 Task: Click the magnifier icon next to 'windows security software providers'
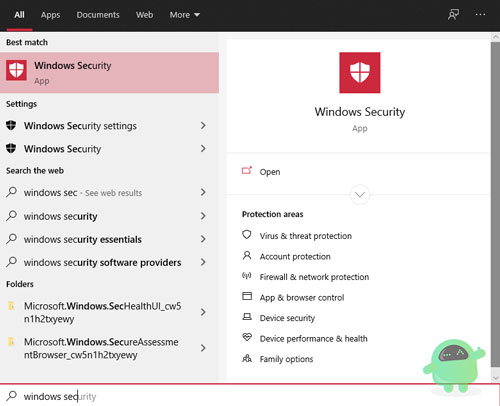[11, 262]
